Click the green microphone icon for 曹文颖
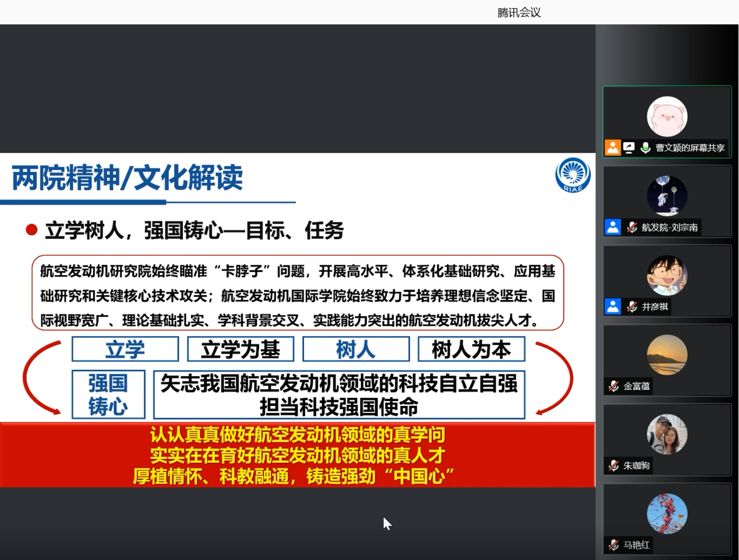 (x=645, y=148)
